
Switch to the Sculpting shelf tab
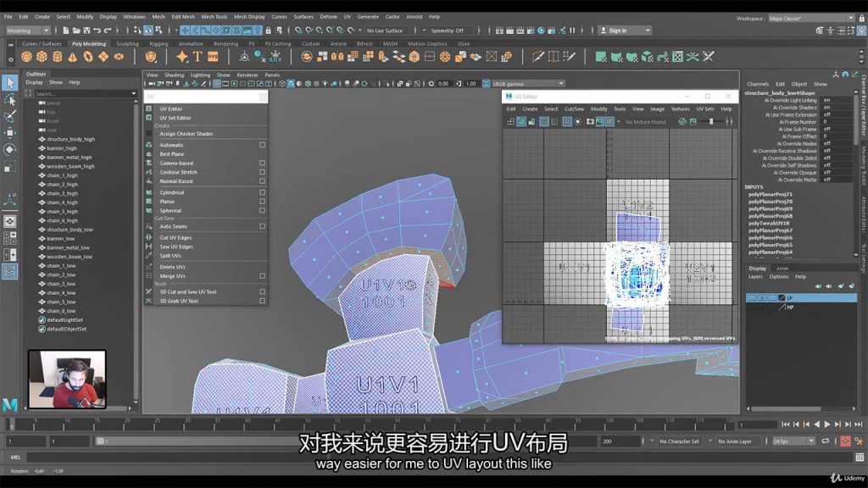coord(127,44)
